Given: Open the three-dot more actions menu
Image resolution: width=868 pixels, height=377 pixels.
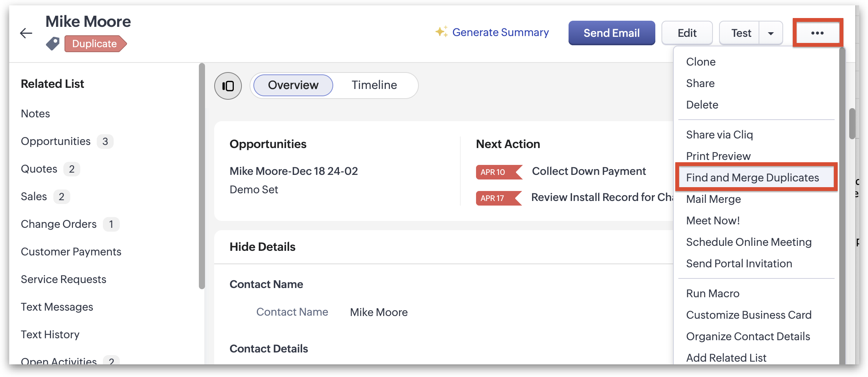Looking at the screenshot, I should tap(817, 33).
